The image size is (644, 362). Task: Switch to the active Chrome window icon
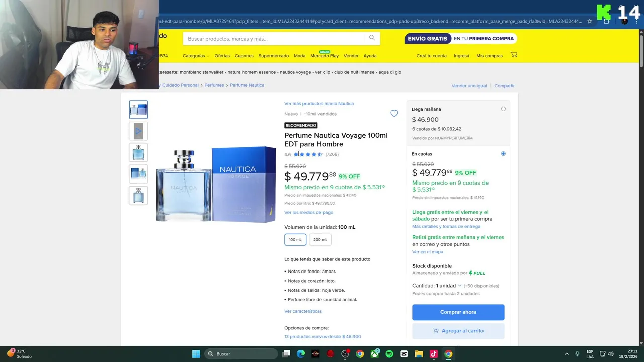click(x=448, y=354)
